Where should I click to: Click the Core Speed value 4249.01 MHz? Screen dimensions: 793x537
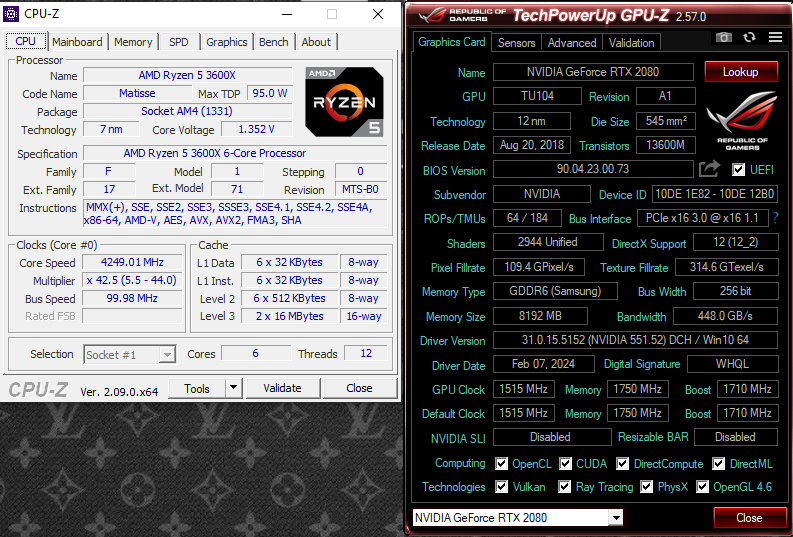(x=132, y=262)
